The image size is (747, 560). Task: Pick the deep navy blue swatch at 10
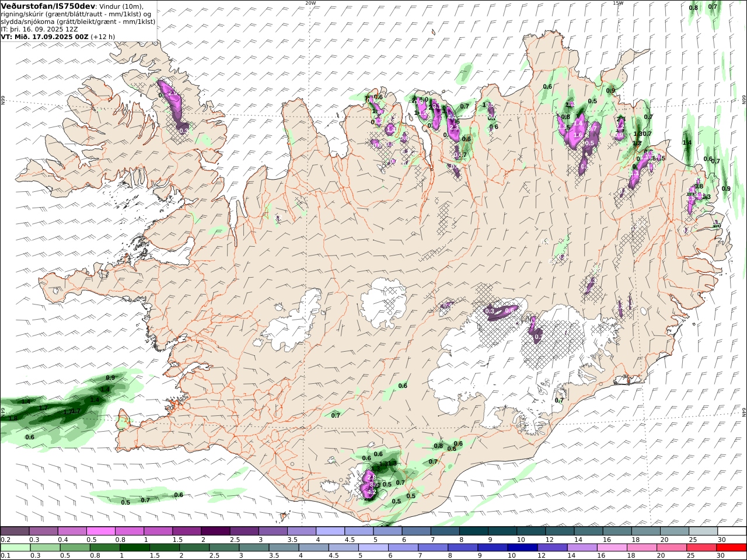[x=522, y=548]
